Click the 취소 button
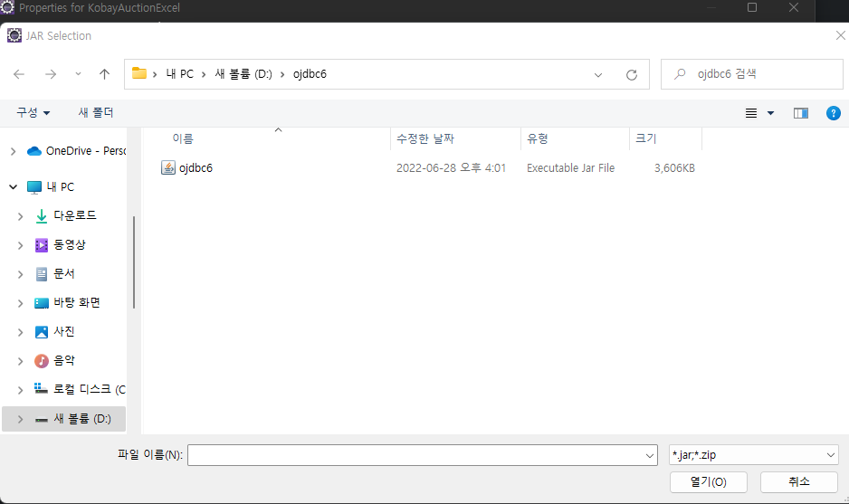849x504 pixels. click(x=798, y=481)
